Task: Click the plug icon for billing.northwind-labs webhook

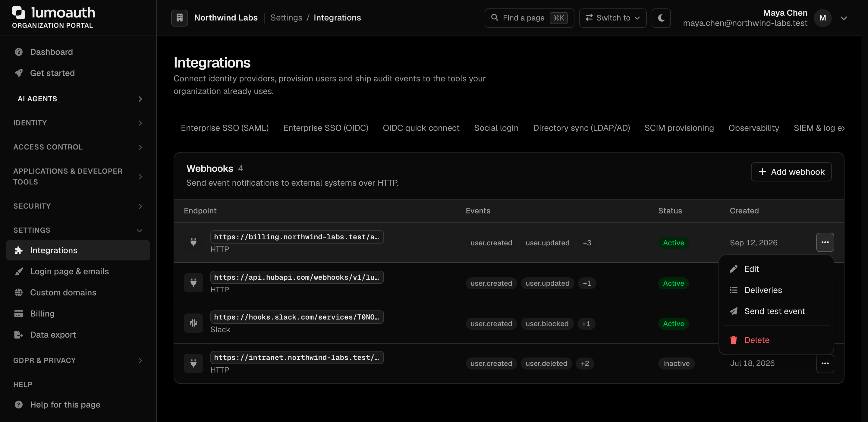Action: pos(193,242)
